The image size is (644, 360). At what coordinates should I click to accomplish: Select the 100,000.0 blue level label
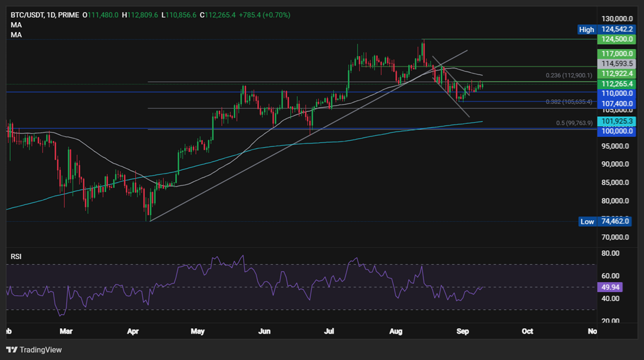point(617,131)
